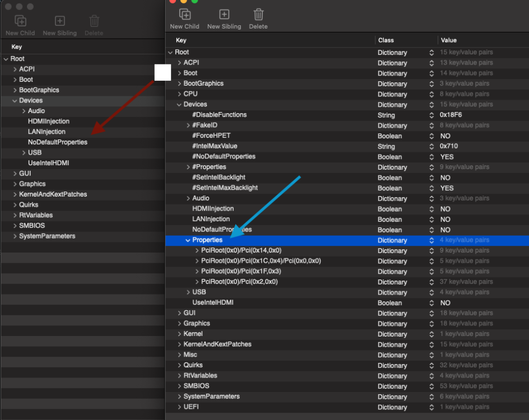This screenshot has height=420, width=529.
Task: Select HDMIInjection in left window
Action: tap(49, 122)
